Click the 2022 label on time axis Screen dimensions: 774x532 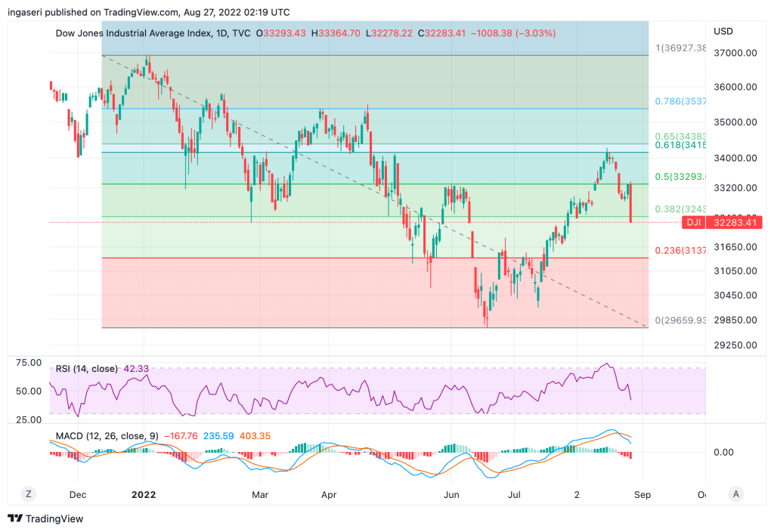pyautogui.click(x=144, y=494)
